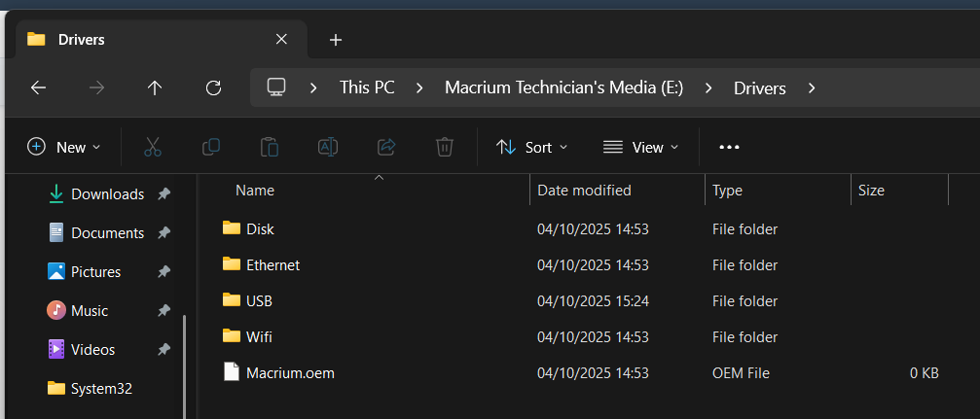Select the Ethernet folder
Screen dimensions: 980x419
(x=272, y=264)
